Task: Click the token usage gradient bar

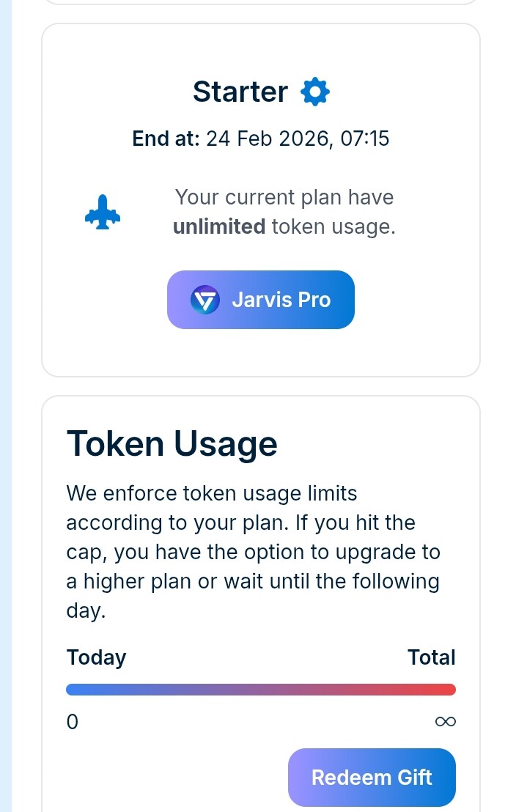Action: tap(261, 690)
